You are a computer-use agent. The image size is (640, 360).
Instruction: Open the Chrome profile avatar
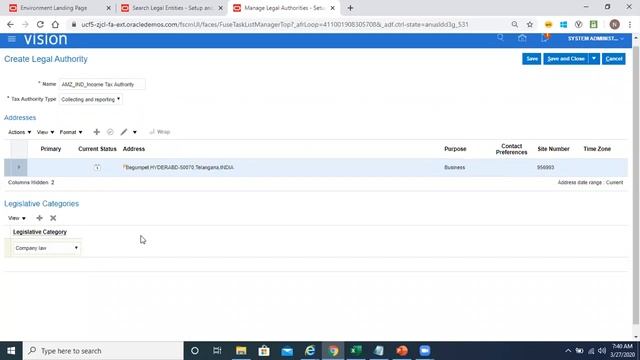[614, 24]
